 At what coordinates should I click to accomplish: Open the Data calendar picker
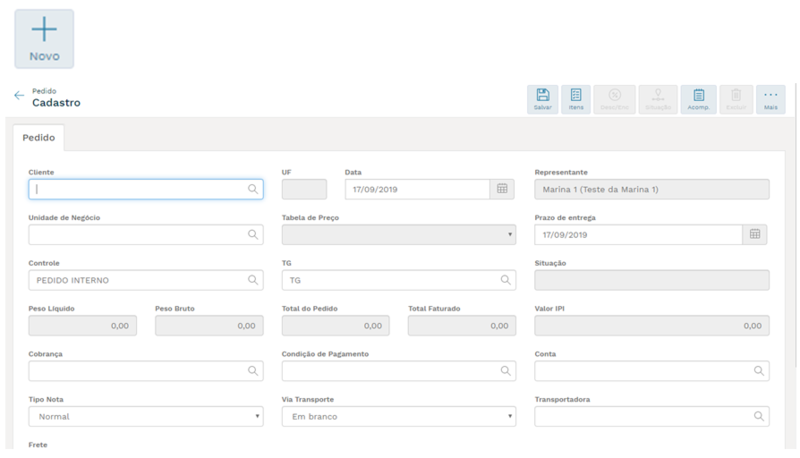pyautogui.click(x=503, y=188)
